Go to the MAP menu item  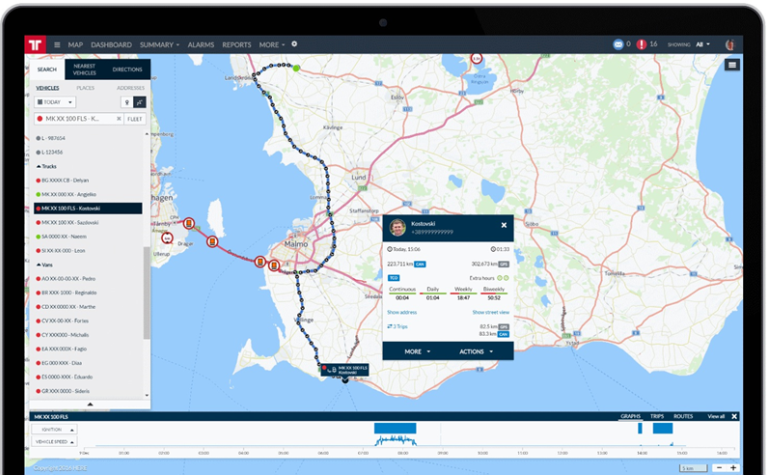click(x=75, y=45)
